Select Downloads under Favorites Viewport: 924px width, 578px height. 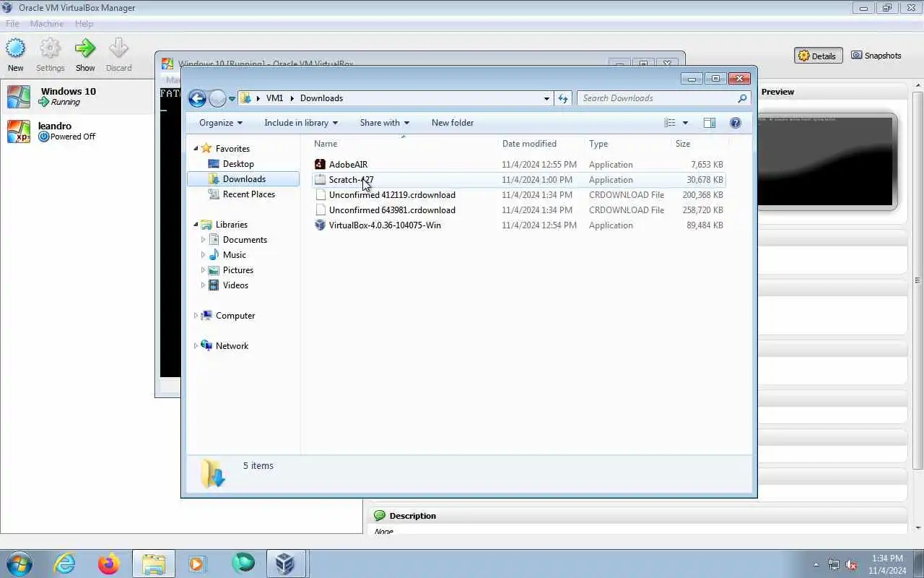point(244,179)
